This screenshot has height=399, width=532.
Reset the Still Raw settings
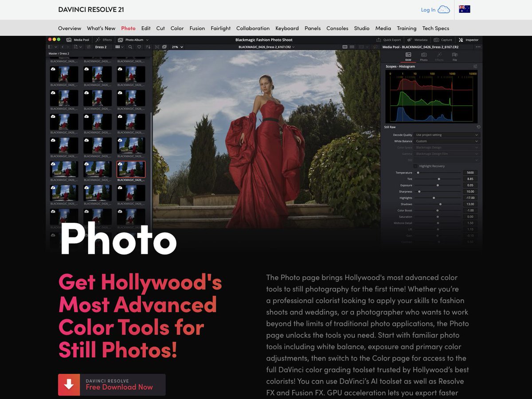tap(478, 127)
